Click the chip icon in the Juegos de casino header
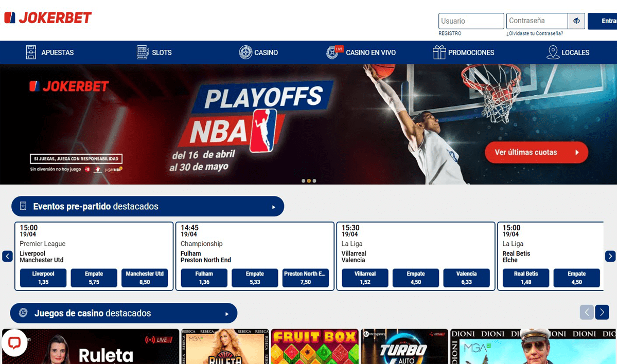Viewport: 617px width, 364px height. (x=23, y=313)
